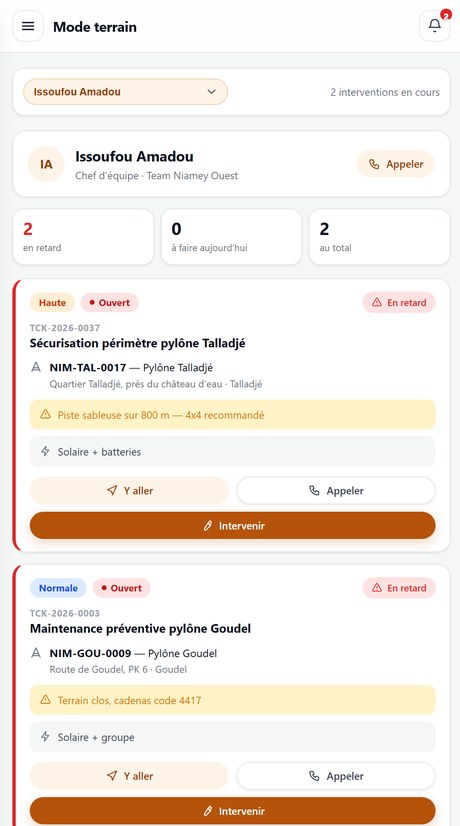
Task: Click Appeler on the Goudel ticket card
Action: [x=336, y=776]
